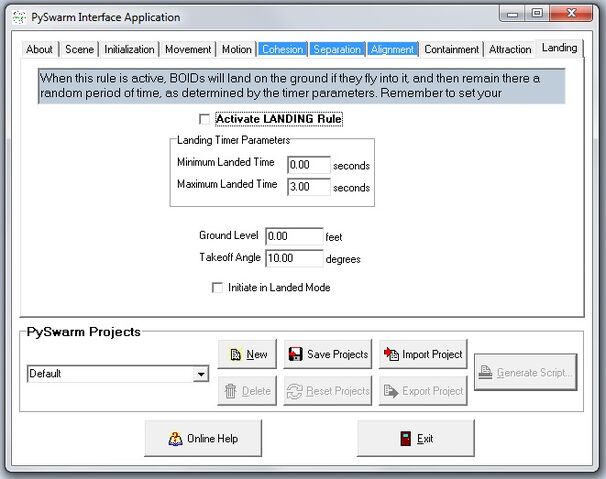Click the Online Help book icon

coord(175,439)
